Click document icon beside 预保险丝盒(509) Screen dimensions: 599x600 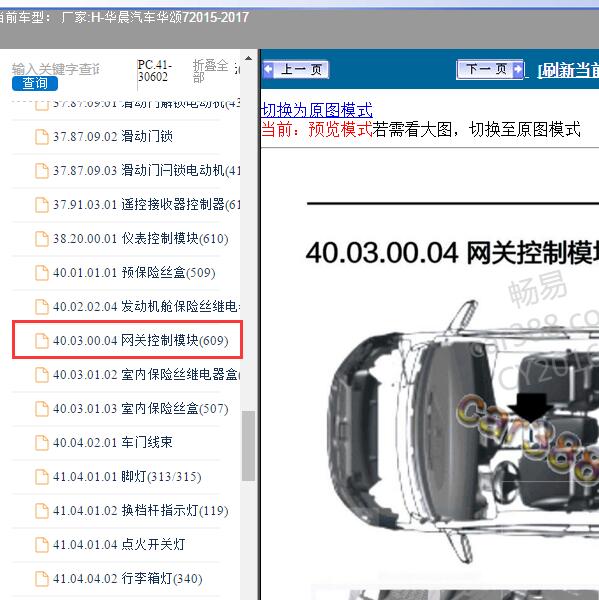click(42, 273)
